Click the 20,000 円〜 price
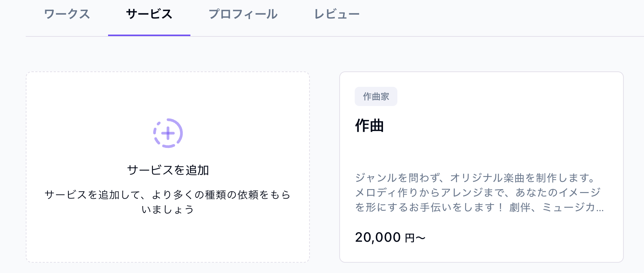Screen dimensions: 644x273 pos(390,237)
